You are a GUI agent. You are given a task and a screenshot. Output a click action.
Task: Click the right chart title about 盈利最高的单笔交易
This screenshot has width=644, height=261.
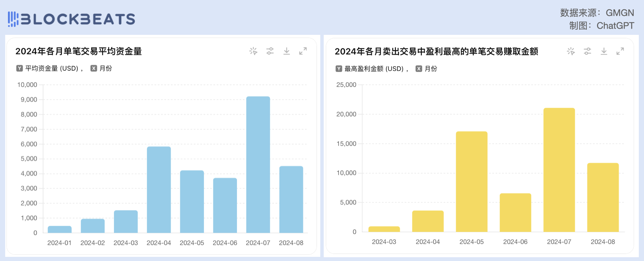click(436, 51)
